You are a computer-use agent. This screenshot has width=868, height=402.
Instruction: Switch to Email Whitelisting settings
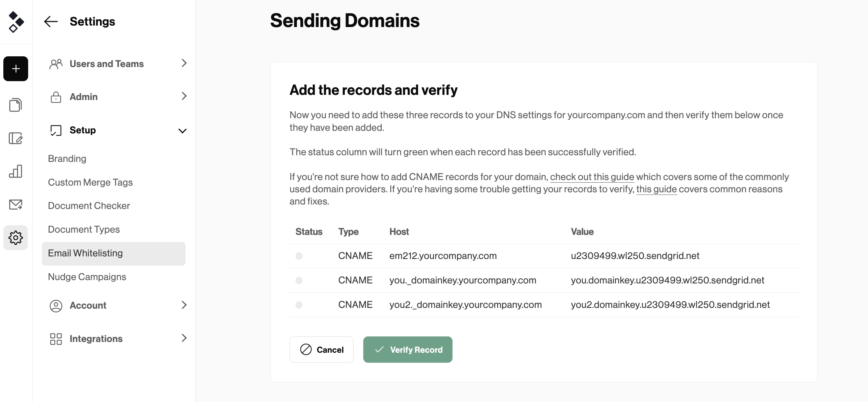[85, 253]
